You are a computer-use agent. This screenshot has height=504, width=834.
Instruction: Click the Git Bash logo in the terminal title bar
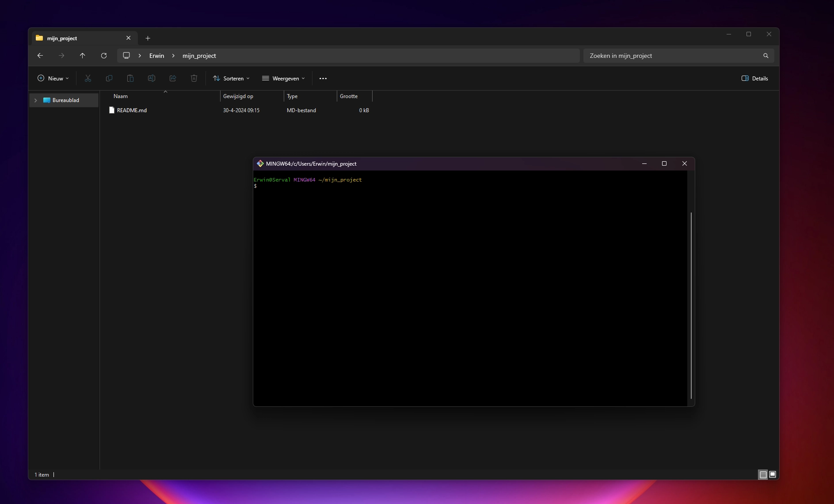pyautogui.click(x=260, y=164)
